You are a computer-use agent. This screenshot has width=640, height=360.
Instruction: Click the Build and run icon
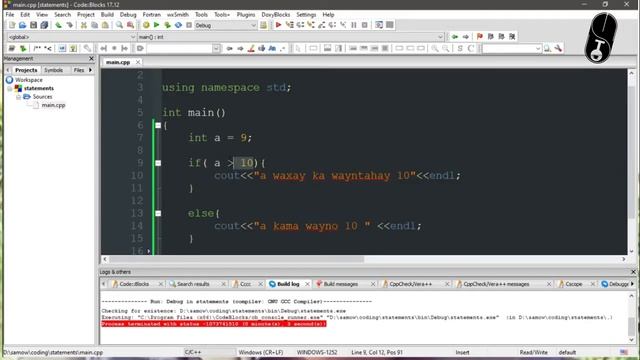point(167,25)
